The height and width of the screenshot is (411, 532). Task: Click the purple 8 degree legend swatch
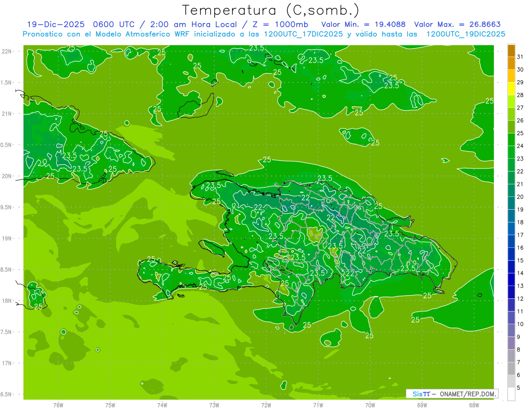(x=511, y=343)
